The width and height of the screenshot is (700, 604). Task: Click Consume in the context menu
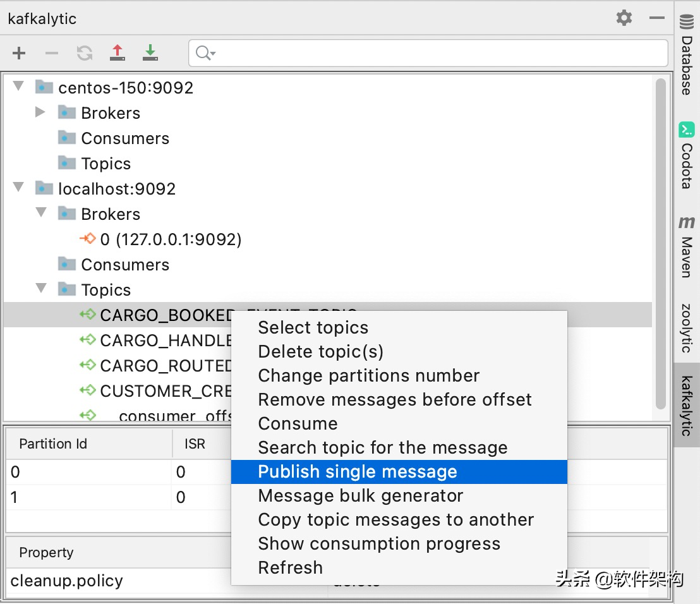click(x=399, y=424)
